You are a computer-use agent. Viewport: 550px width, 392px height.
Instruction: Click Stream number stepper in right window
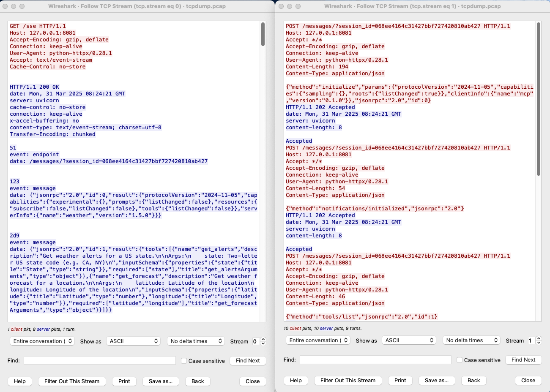tap(539, 340)
